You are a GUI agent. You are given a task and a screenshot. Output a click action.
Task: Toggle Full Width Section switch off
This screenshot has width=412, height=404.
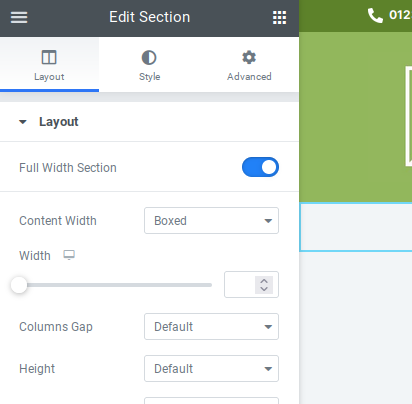tap(260, 167)
